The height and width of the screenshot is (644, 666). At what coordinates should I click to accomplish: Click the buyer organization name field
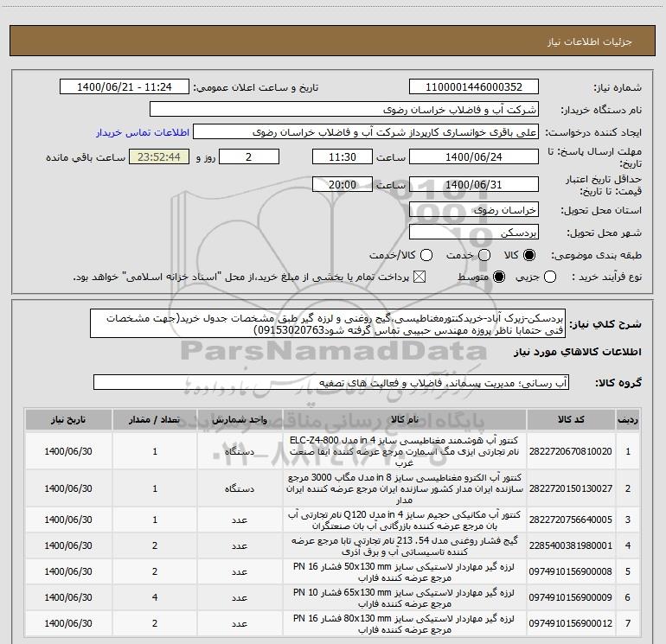tap(344, 110)
